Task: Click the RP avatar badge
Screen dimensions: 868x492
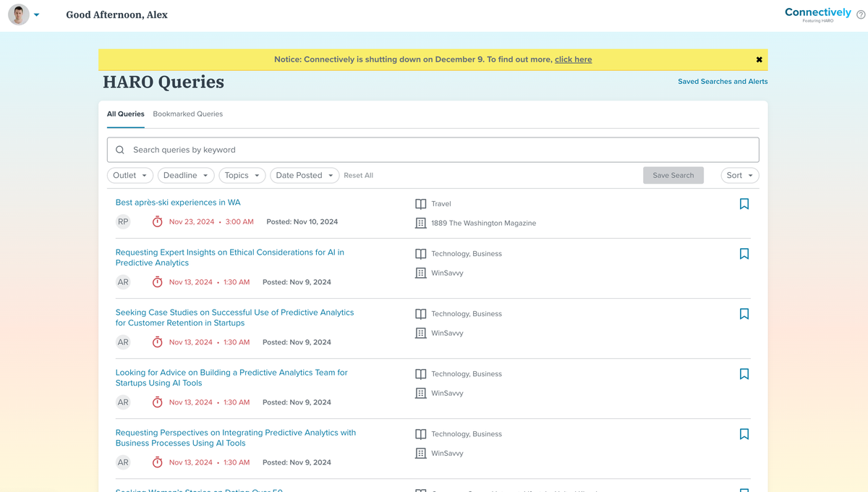Action: click(123, 221)
